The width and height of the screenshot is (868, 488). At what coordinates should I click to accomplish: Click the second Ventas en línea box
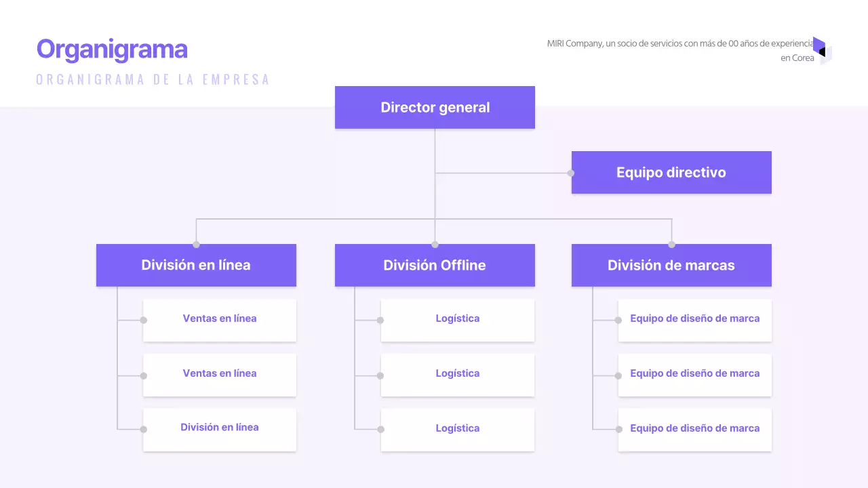click(x=220, y=373)
